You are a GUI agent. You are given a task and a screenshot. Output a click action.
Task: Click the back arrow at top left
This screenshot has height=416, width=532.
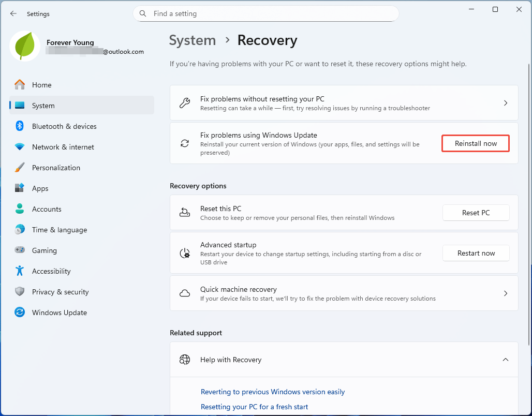click(x=13, y=13)
